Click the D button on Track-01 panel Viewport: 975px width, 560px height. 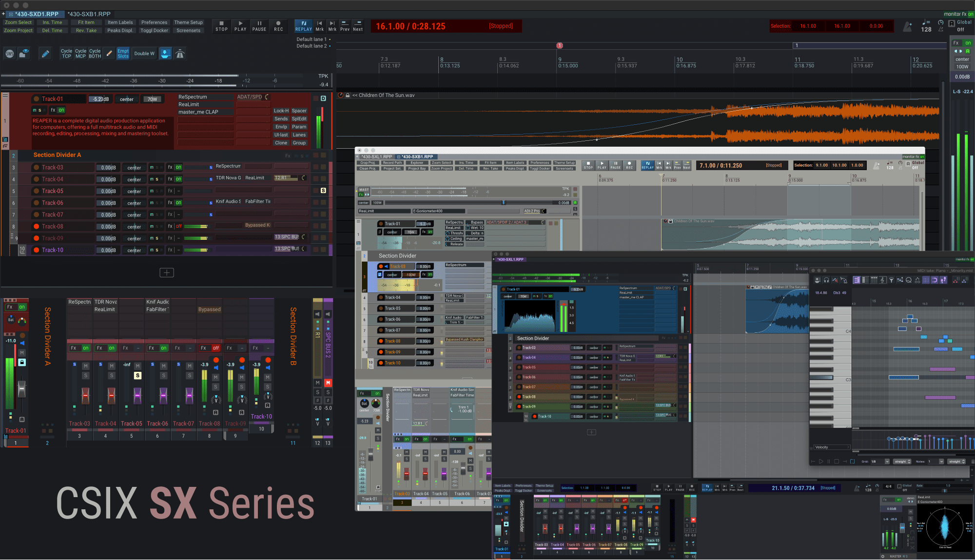323,98
